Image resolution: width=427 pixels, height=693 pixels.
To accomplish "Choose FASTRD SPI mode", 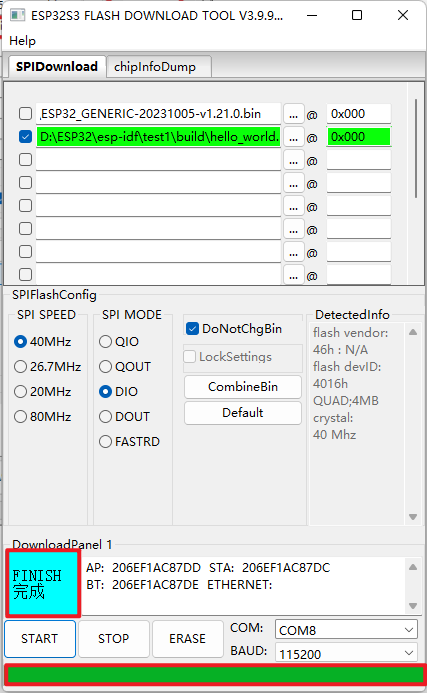I will tap(130, 442).
